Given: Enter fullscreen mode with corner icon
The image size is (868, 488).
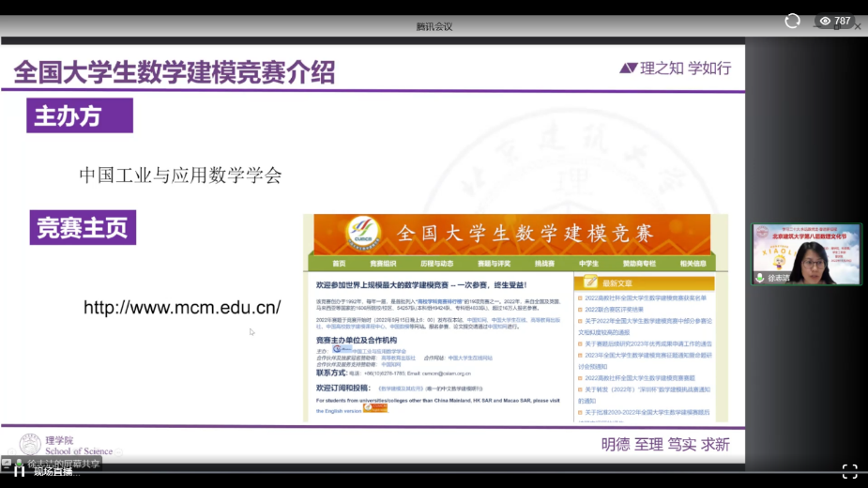Looking at the screenshot, I should tap(848, 471).
